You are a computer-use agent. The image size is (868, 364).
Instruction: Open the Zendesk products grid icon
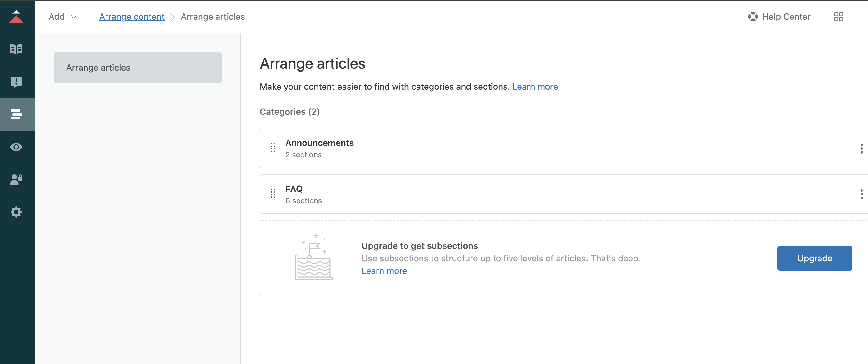pos(838,17)
